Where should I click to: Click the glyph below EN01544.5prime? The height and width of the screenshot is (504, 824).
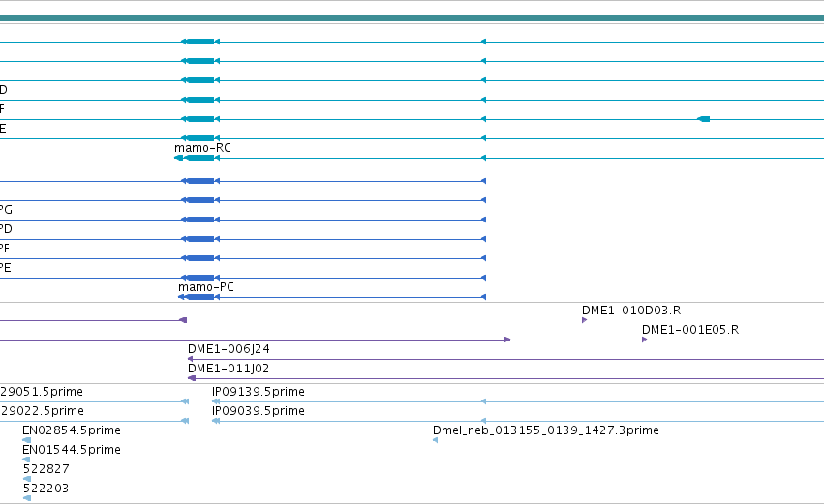pyautogui.click(x=26, y=460)
